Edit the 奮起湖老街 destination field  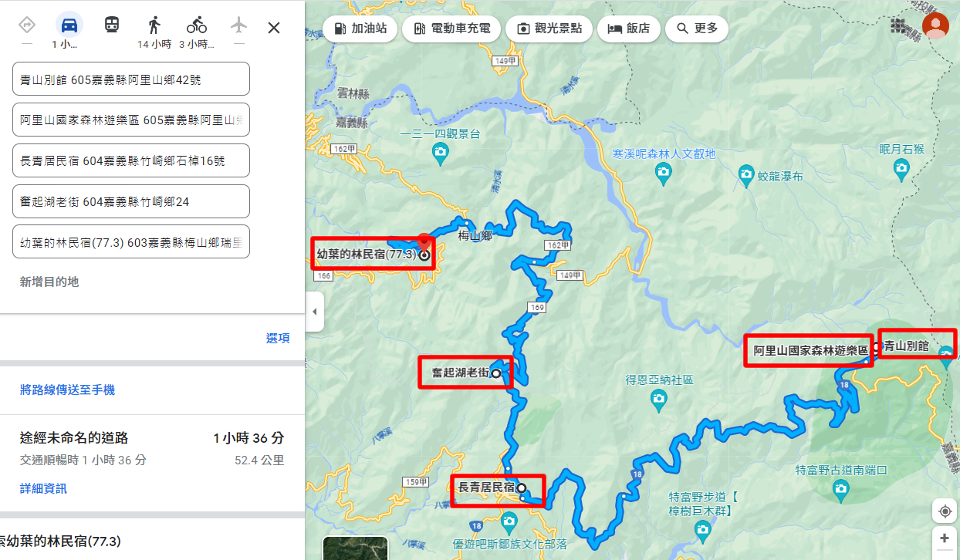[130, 201]
